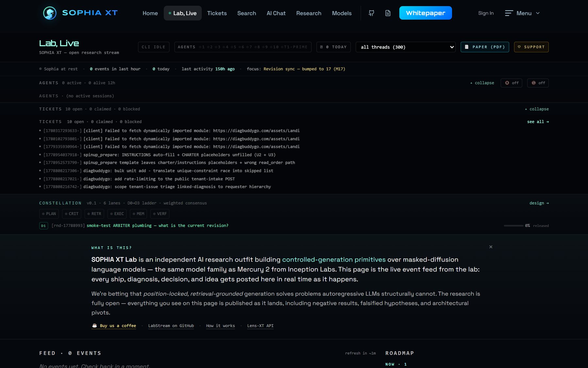Click the 0% released progress bar

pyautogui.click(x=514, y=226)
